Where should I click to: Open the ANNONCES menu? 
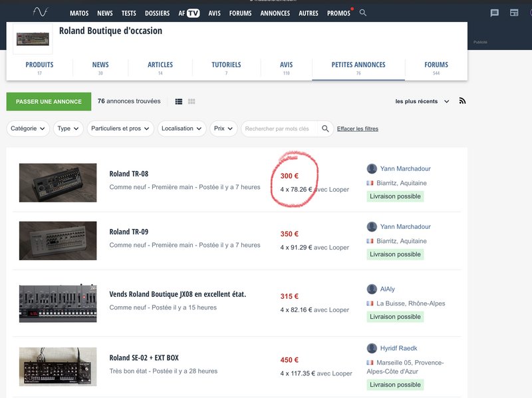[275, 13]
